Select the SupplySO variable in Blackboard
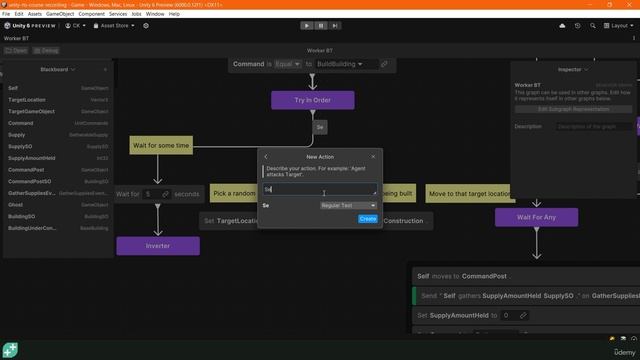The image size is (640, 360). pyautogui.click(x=58, y=147)
